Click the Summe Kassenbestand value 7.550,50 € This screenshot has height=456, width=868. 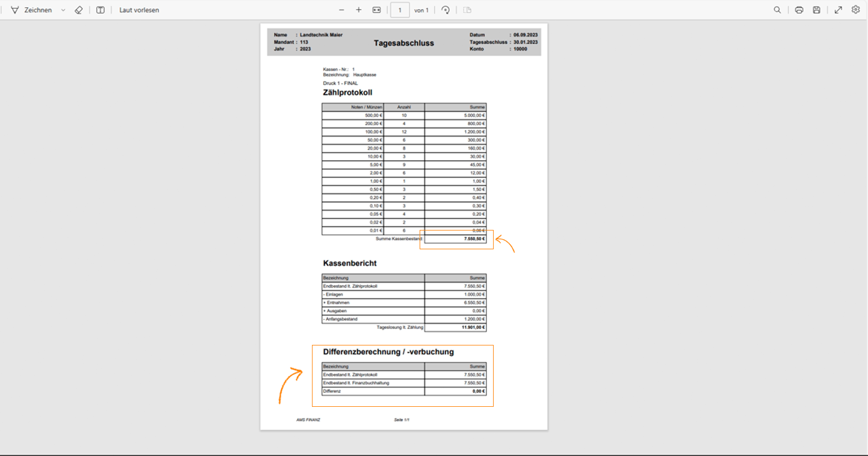coord(474,239)
